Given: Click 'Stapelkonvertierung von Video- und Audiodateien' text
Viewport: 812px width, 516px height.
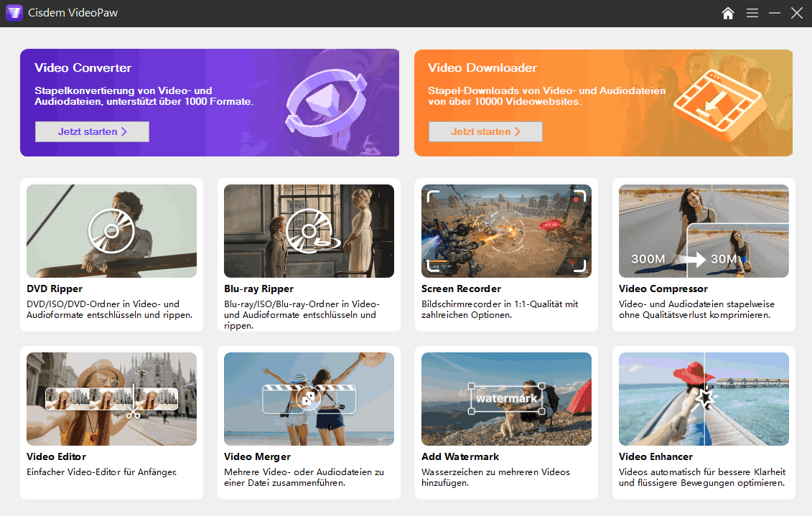Looking at the screenshot, I should [144, 95].
